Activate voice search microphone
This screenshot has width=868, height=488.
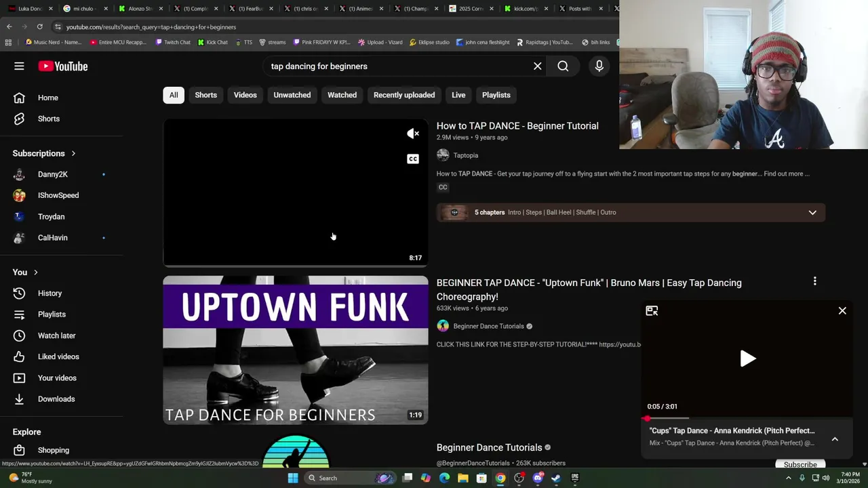[599, 66]
